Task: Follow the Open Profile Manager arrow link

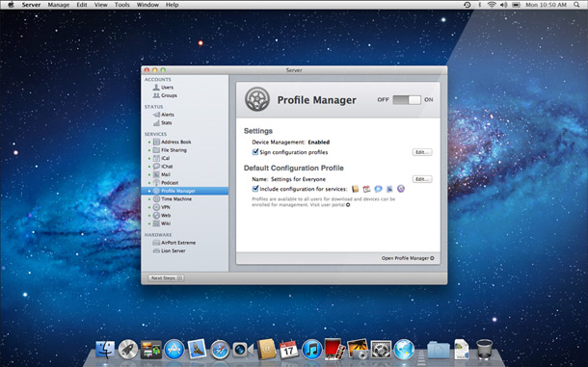Action: [x=408, y=258]
